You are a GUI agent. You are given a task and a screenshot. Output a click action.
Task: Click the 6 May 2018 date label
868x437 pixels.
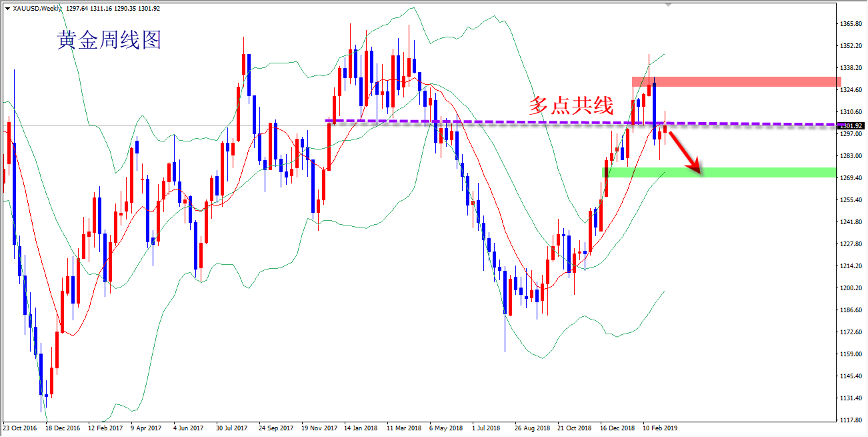point(445,428)
